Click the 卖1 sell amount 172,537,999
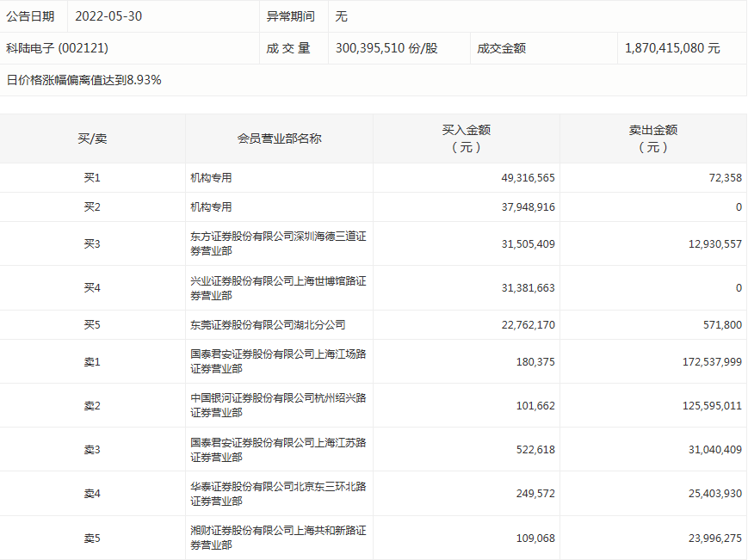748x560 pixels. coord(703,362)
